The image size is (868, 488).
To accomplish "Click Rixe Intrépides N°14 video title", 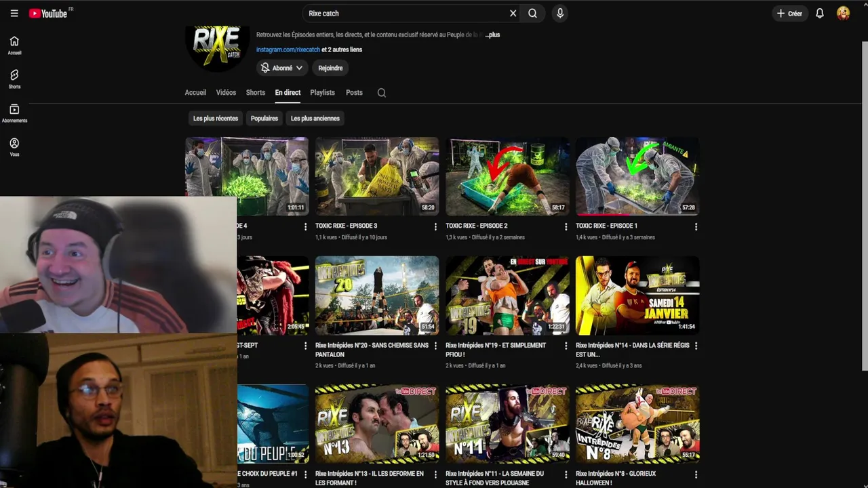I will click(632, 350).
